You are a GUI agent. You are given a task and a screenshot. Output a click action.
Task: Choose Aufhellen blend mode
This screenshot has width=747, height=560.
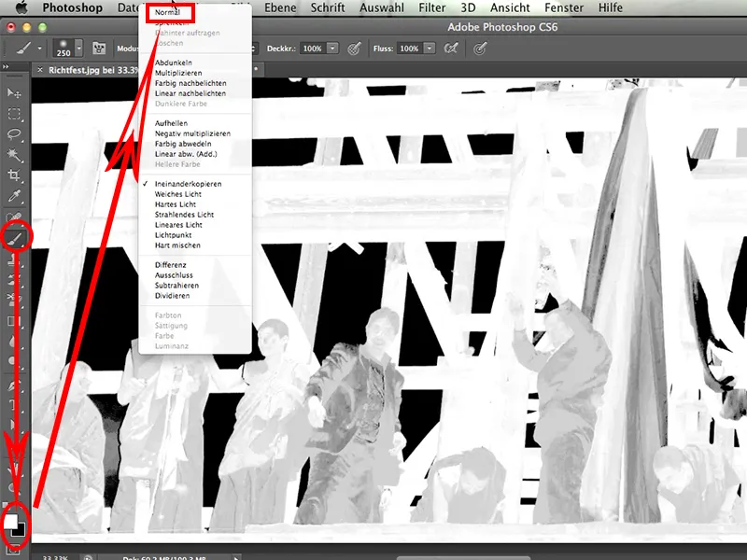tap(171, 123)
